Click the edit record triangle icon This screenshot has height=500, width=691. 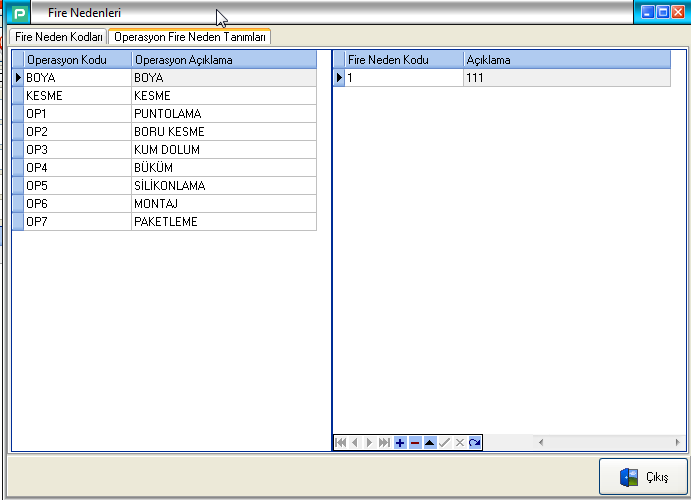coord(430,442)
